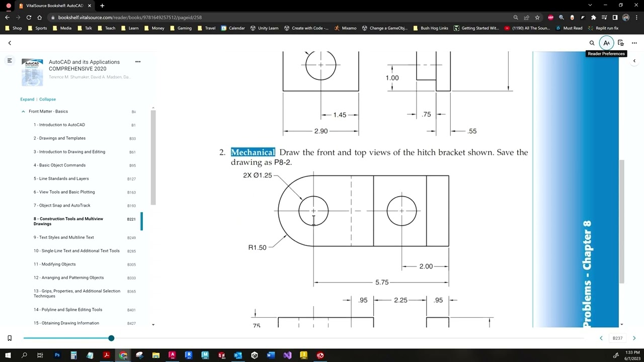Open AutoCAD from the taskbar
This screenshot has width=644, height=362.
coord(172,355)
